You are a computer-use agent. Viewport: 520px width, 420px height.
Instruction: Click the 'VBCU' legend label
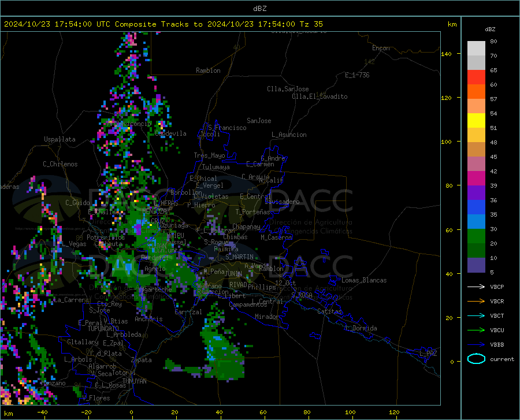click(497, 330)
